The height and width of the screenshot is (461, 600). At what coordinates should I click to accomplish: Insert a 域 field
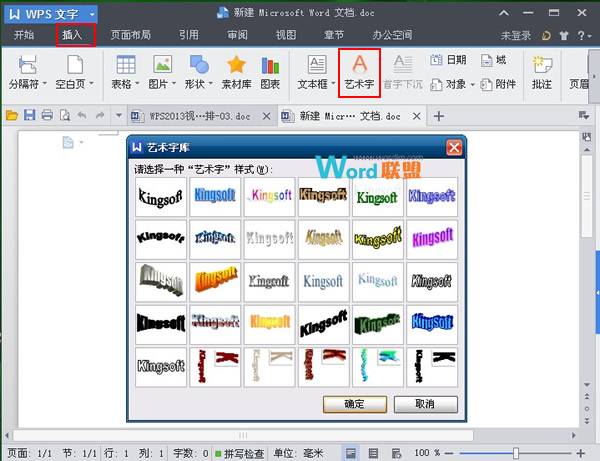pyautogui.click(x=494, y=60)
